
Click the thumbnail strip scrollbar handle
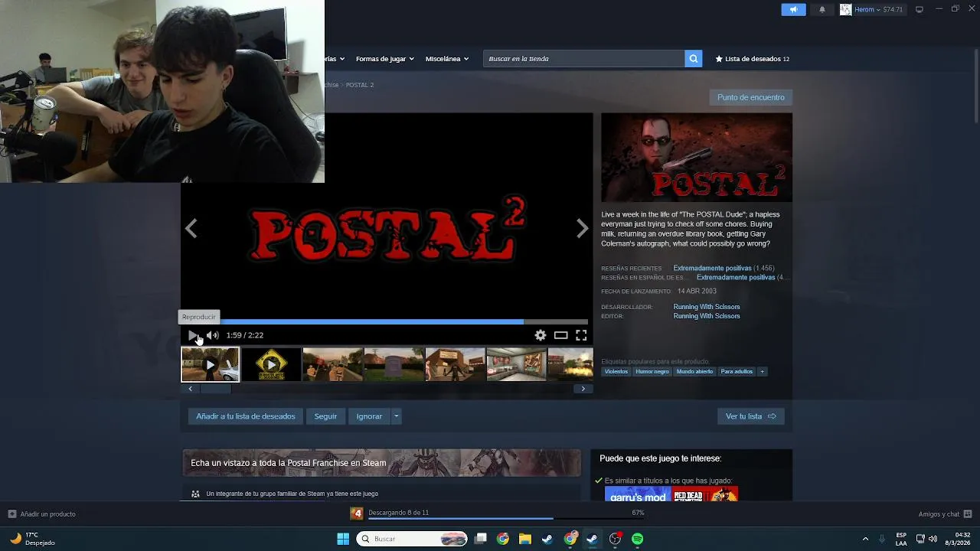[215, 389]
